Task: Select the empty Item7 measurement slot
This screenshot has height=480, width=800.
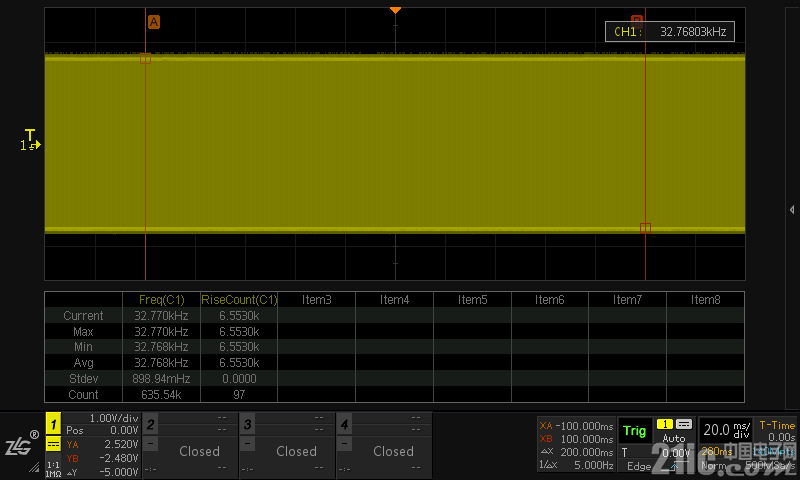Action: point(628,299)
